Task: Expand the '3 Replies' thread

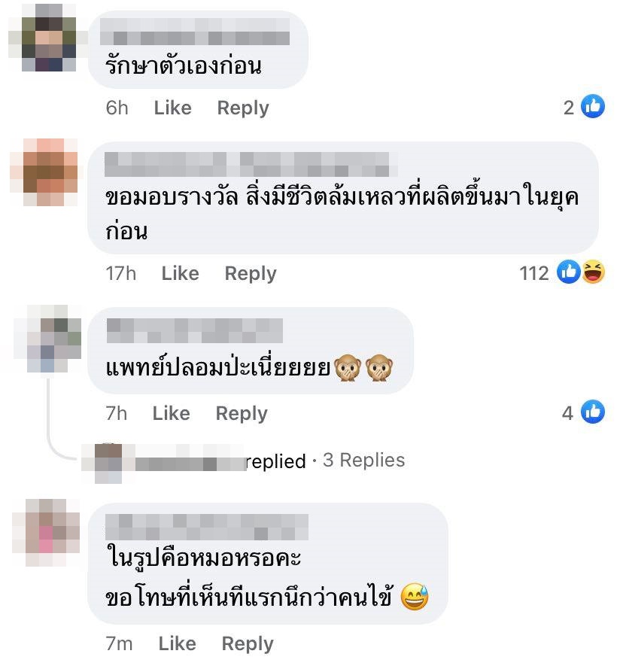Action: tap(363, 461)
